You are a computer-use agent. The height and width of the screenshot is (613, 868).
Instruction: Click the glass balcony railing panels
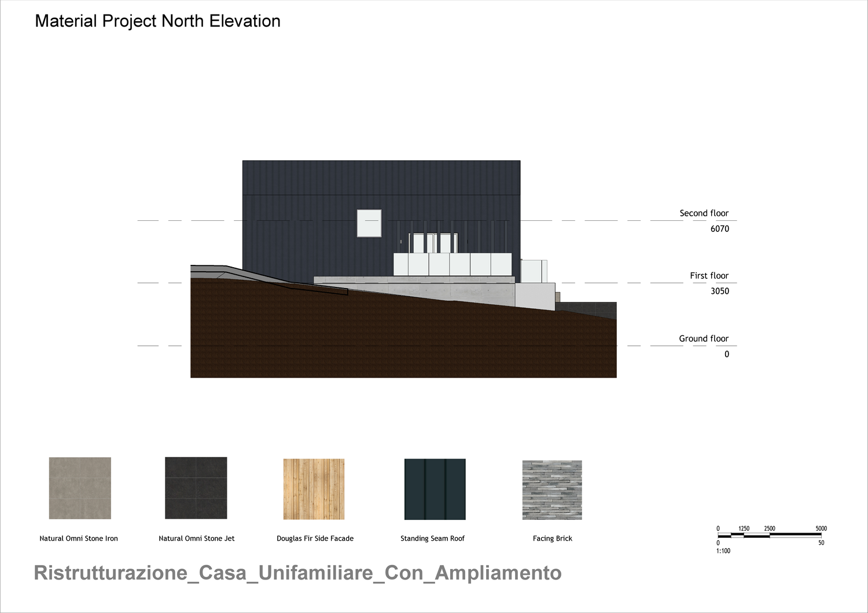click(x=453, y=264)
